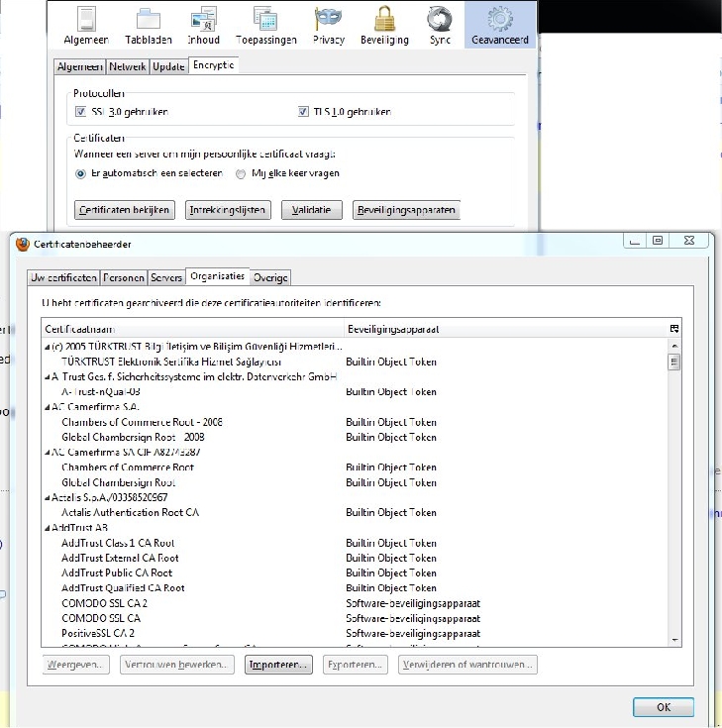Open the Inhoud options category
722x728 pixels.
tap(203, 26)
